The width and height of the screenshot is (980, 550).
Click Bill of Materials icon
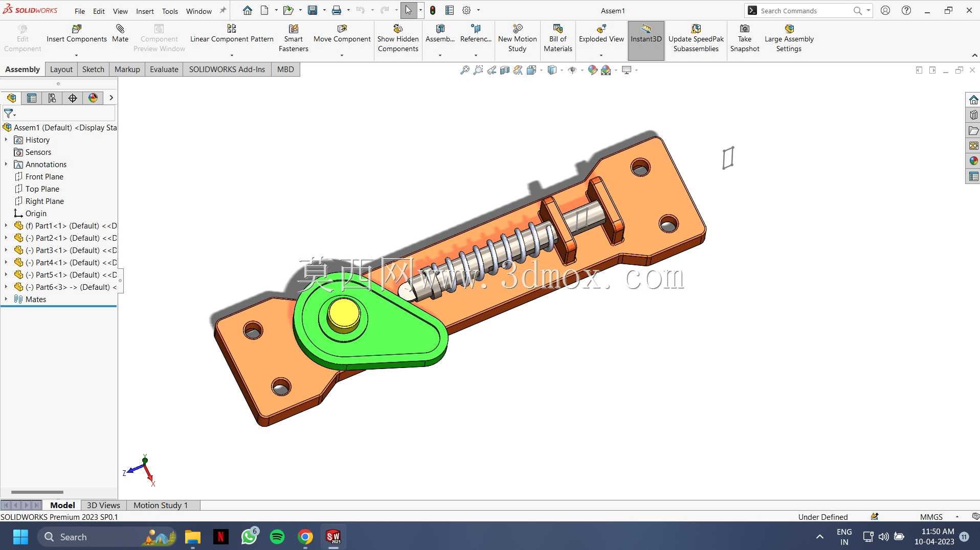point(558,29)
